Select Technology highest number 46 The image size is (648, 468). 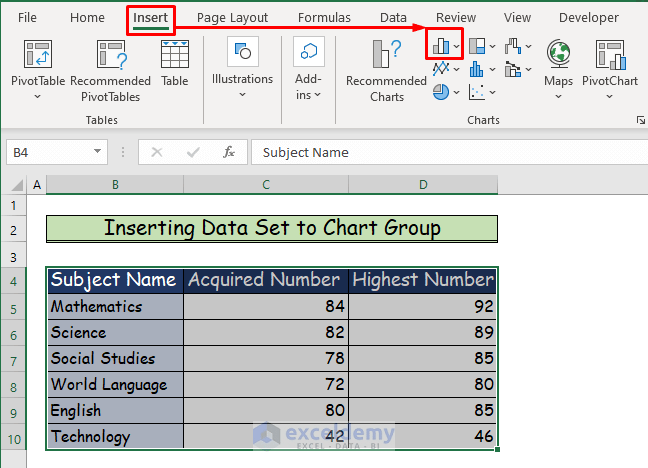point(422,436)
